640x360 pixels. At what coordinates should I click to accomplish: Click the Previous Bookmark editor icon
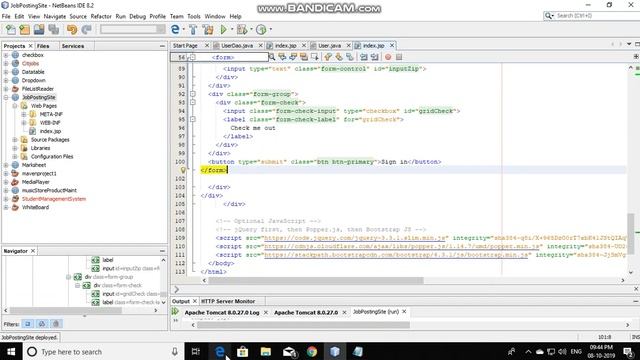[328, 57]
